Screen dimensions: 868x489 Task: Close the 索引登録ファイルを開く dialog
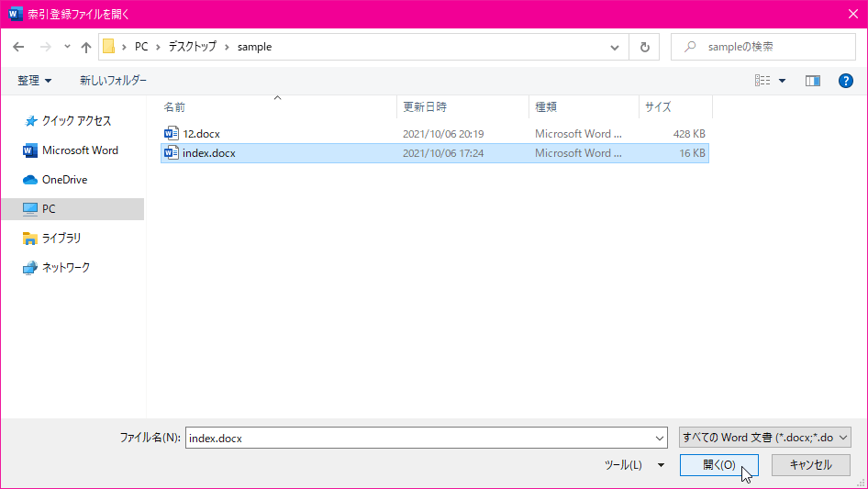[x=853, y=15]
